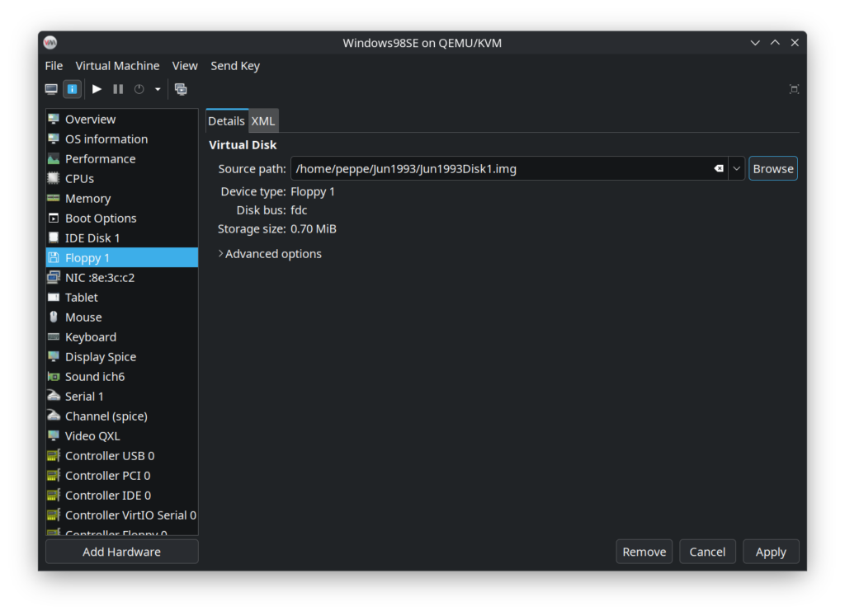This screenshot has height=616, width=845.
Task: Open the Send Key menu
Action: tap(234, 65)
